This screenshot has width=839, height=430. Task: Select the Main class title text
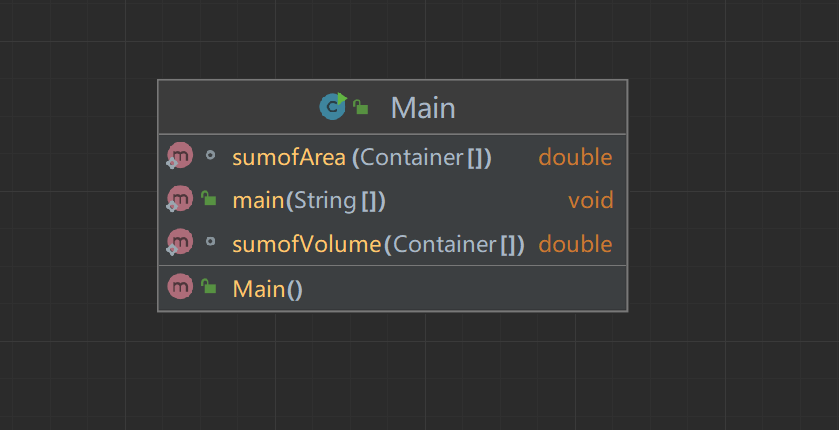point(423,107)
